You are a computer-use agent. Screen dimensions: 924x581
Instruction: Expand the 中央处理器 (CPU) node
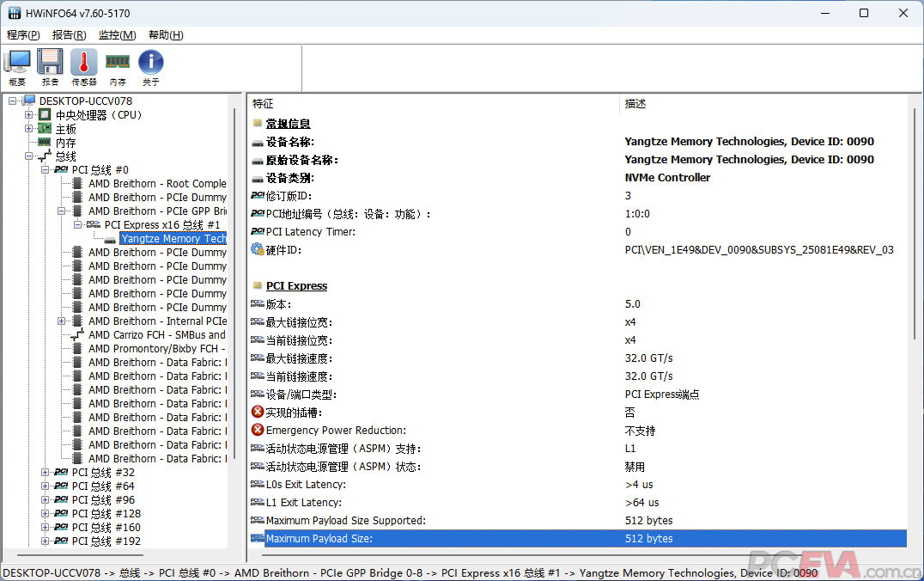click(x=28, y=114)
